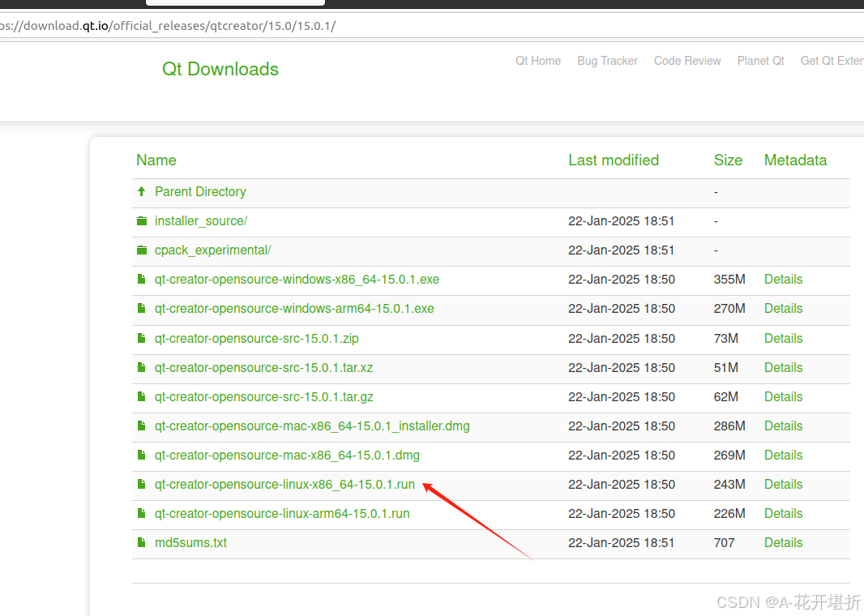Open the md5sums.txt file
The image size is (864, 616).
point(190,543)
